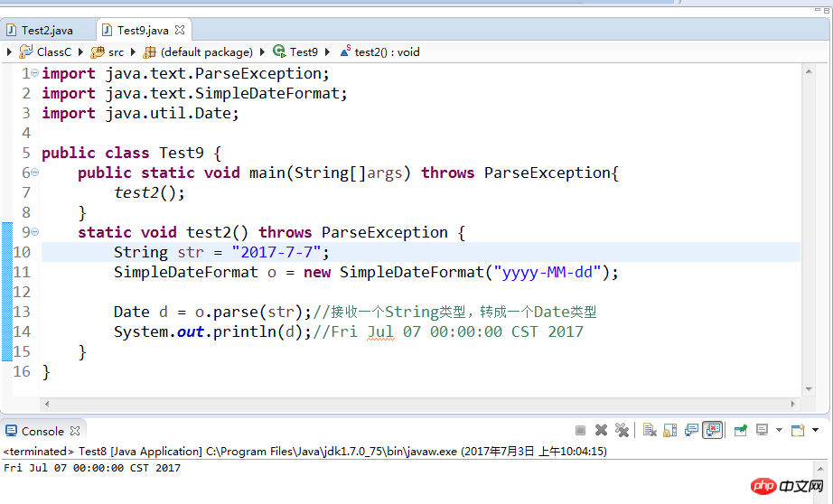Collapse the test2 method fold at line 9

click(x=34, y=231)
